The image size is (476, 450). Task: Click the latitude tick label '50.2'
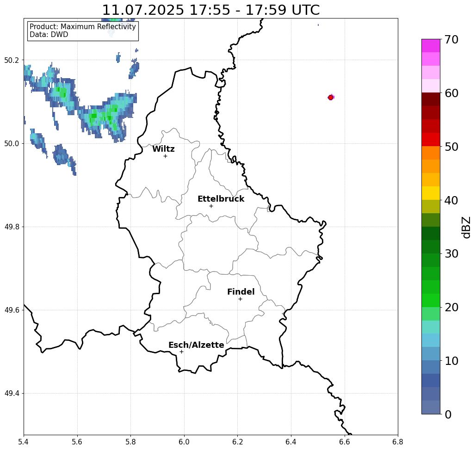click(x=12, y=60)
